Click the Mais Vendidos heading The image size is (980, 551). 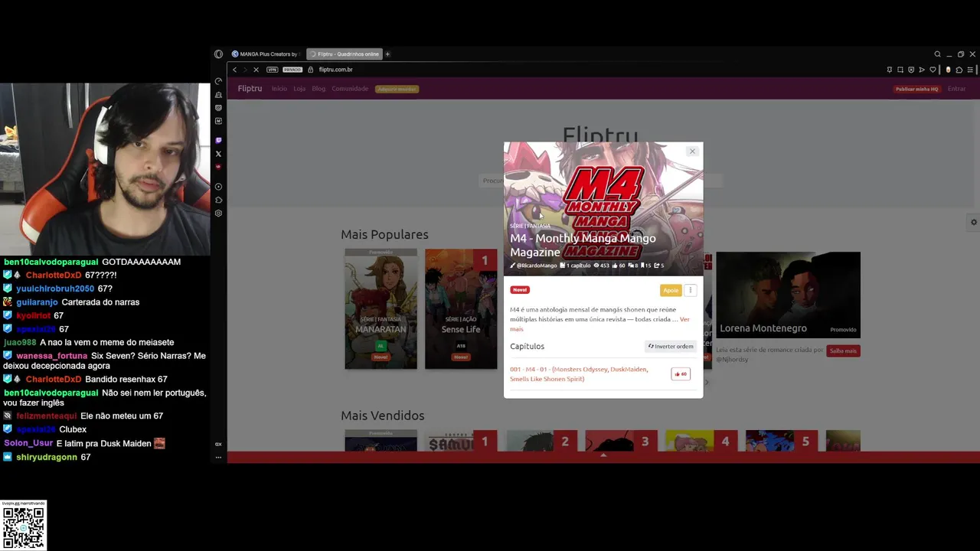pos(382,416)
